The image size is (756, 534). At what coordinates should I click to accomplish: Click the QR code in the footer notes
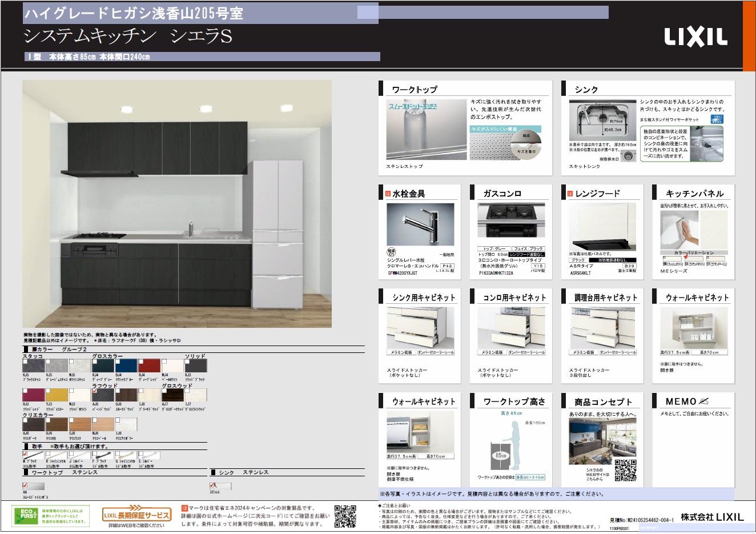(345, 516)
